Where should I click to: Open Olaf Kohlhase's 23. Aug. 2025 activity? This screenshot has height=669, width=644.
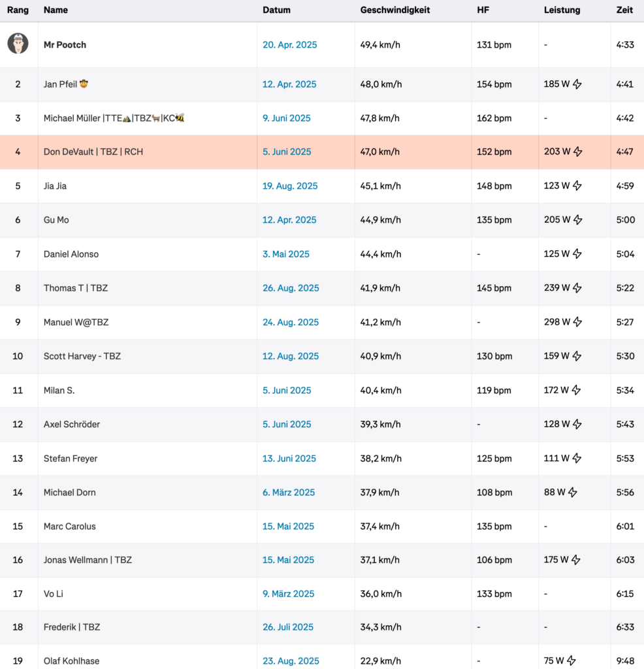click(291, 661)
